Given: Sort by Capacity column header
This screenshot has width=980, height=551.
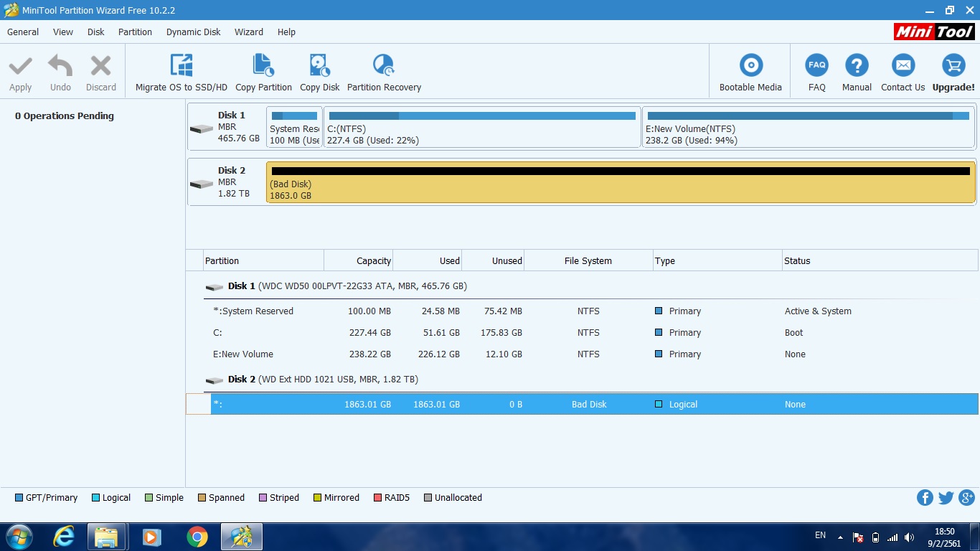Looking at the screenshot, I should [358, 260].
